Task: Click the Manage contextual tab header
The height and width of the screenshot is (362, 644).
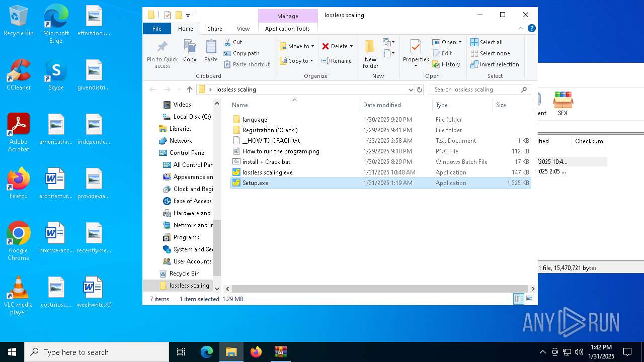Action: point(288,16)
